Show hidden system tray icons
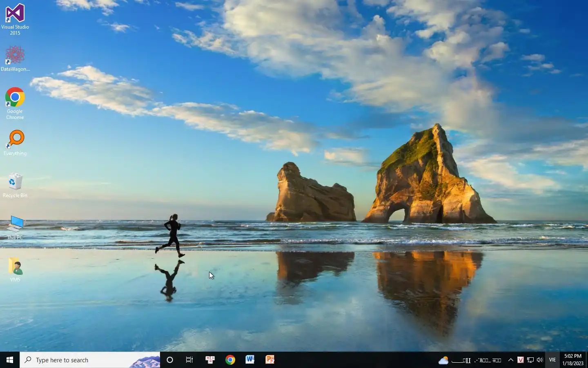 (x=510, y=360)
